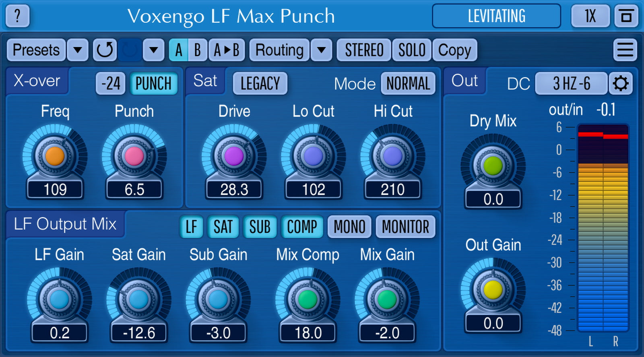
Task: Click the LF Output Mix section label
Action: pos(65,224)
